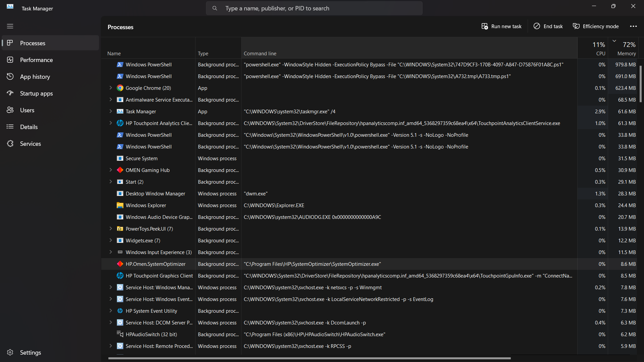Expand the OMEN Gaming Hub group
The height and width of the screenshot is (362, 644).
click(111, 170)
